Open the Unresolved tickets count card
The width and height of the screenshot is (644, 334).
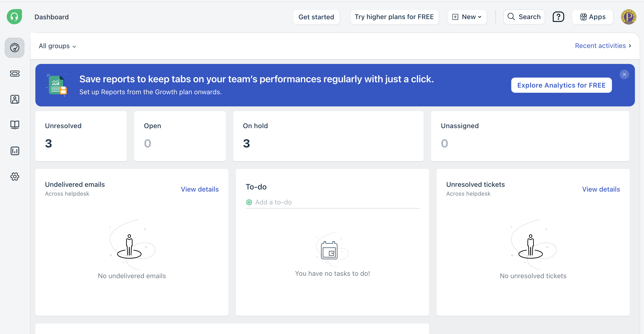pos(81,136)
